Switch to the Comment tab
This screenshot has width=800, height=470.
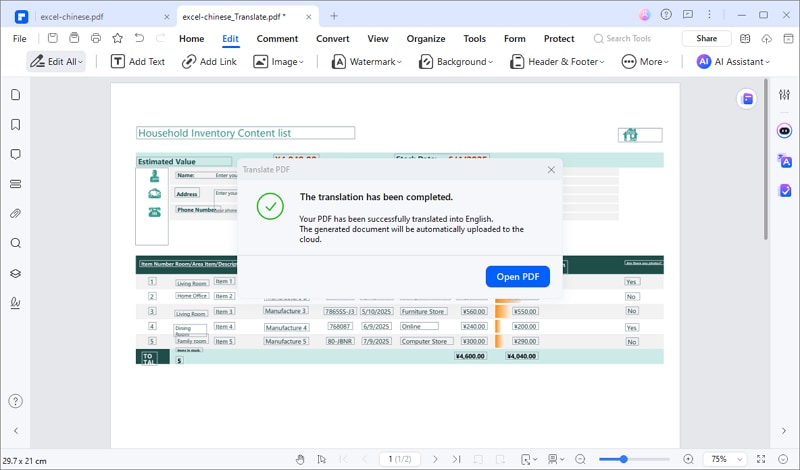277,38
